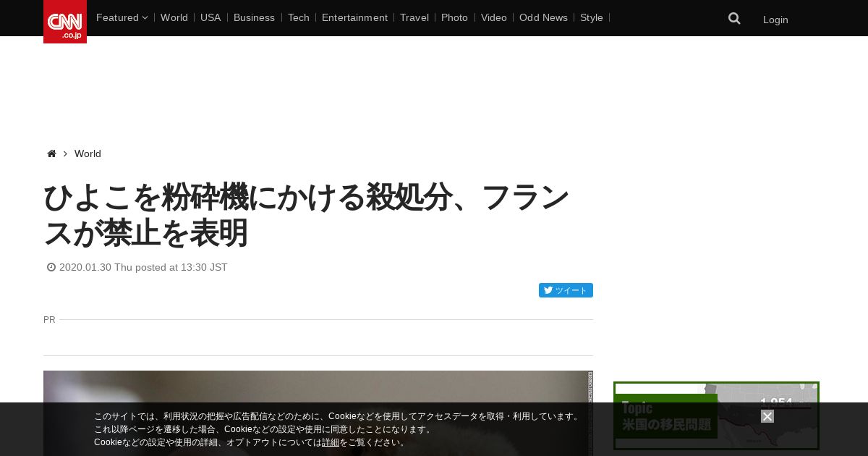The height and width of the screenshot is (456, 868).
Task: Open the Topic 米国の移民問題 banner
Action: pos(716,416)
